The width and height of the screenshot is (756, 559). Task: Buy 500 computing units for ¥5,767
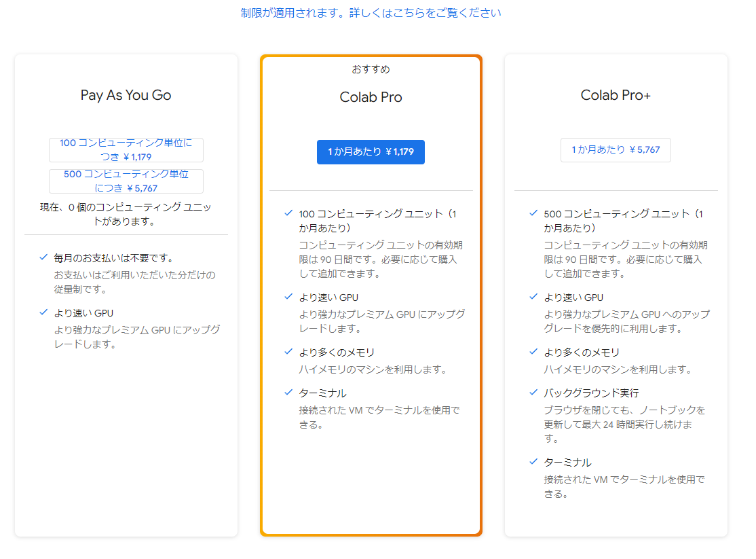click(126, 181)
